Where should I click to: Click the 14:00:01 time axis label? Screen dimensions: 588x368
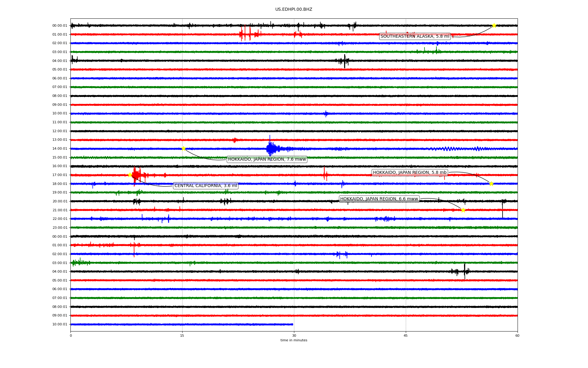pos(60,149)
